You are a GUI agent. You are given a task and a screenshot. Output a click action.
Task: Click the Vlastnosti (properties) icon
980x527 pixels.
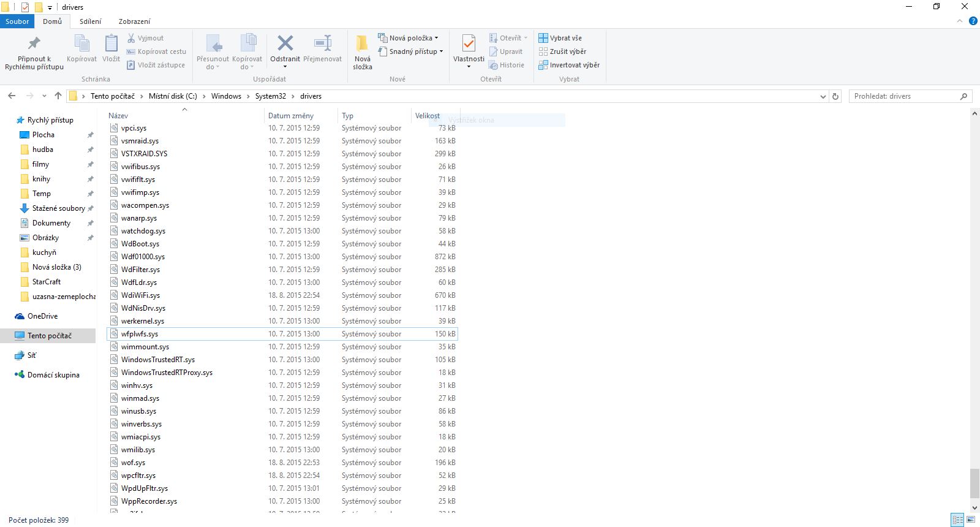(469, 44)
